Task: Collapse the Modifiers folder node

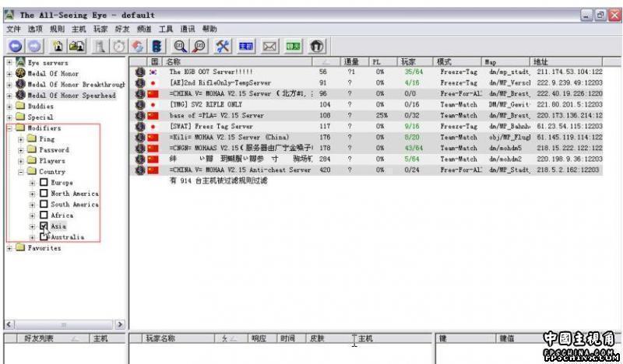Action: [x=9, y=128]
